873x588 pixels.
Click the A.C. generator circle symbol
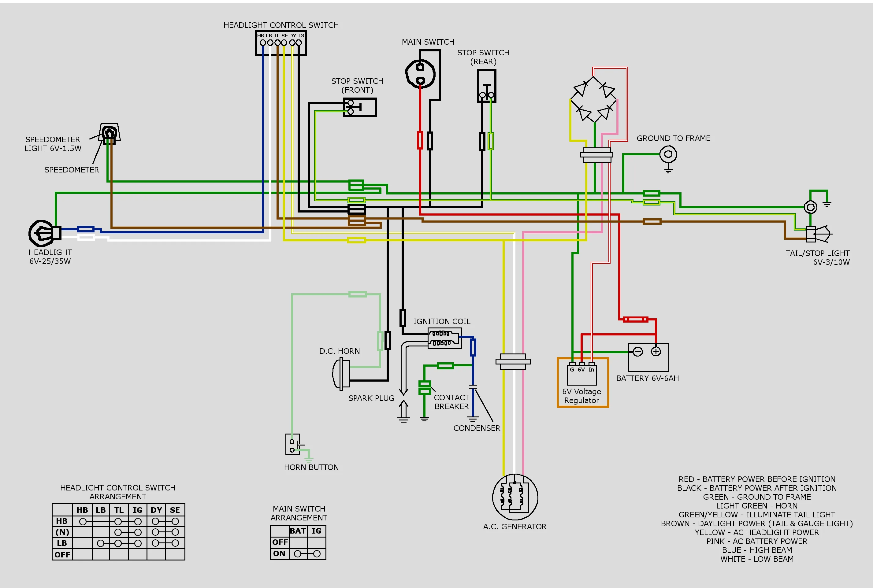pos(515,497)
